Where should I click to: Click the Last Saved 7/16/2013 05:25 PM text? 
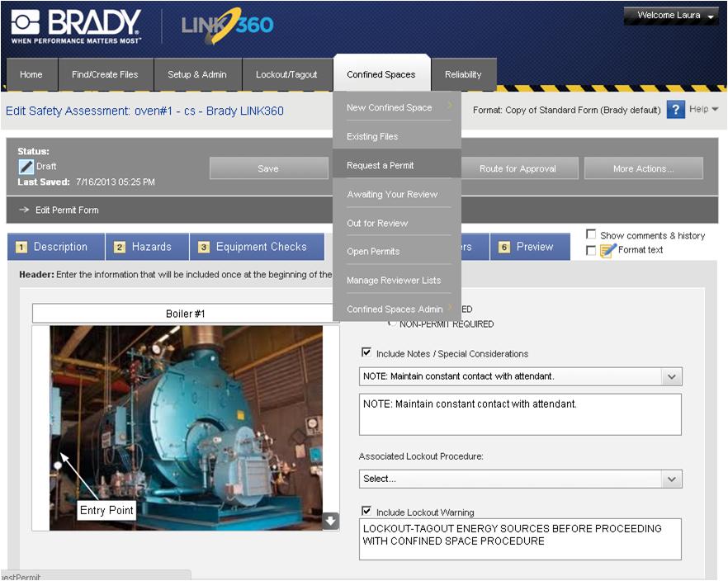pyautogui.click(x=87, y=182)
